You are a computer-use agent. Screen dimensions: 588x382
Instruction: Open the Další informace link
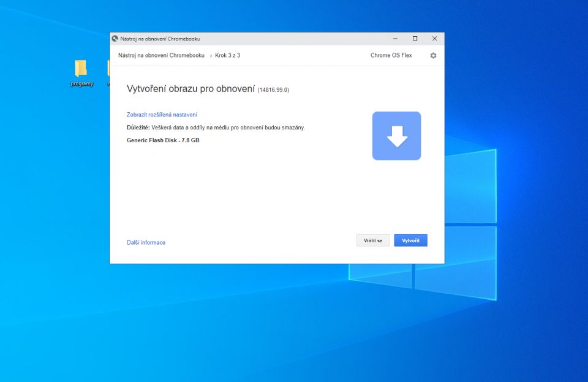(x=146, y=242)
